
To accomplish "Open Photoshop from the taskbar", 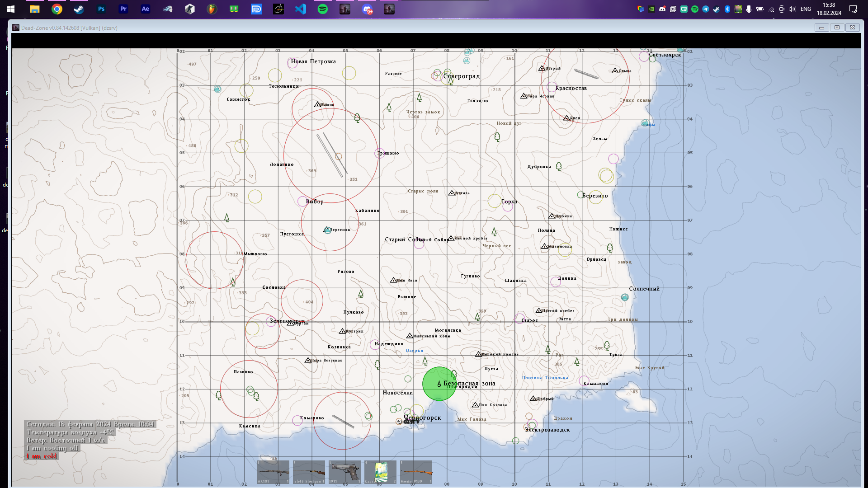I will click(x=101, y=9).
